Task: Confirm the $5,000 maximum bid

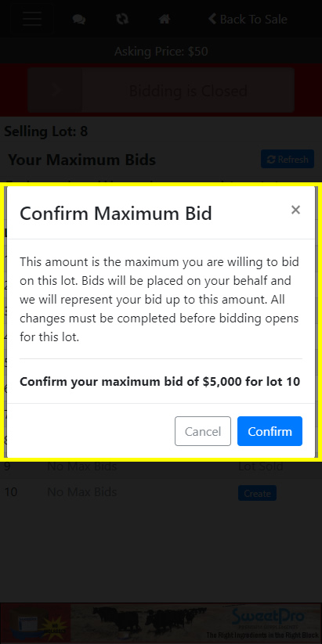Action: (270, 431)
